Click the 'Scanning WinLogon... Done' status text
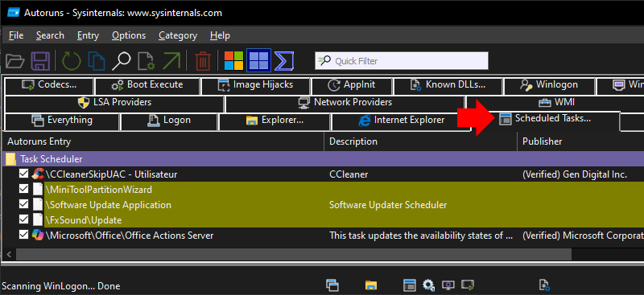Image resolution: width=644 pixels, height=295 pixels. (61, 286)
